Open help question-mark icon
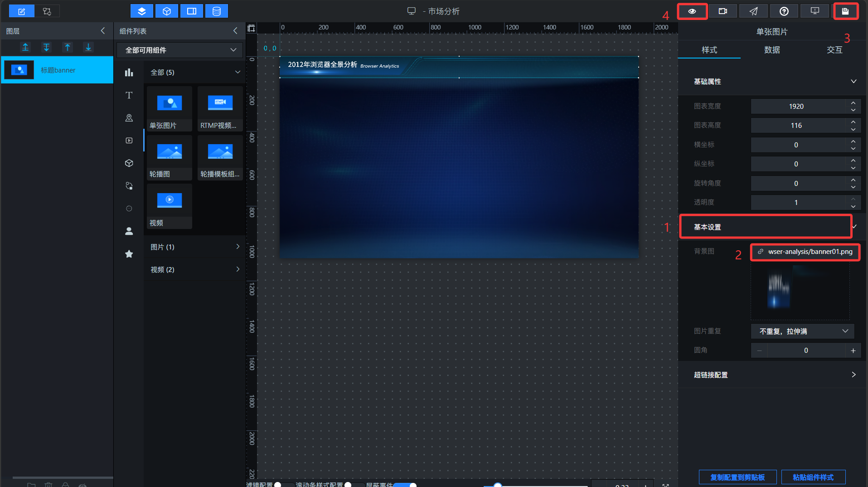This screenshot has width=868, height=487. [784, 11]
